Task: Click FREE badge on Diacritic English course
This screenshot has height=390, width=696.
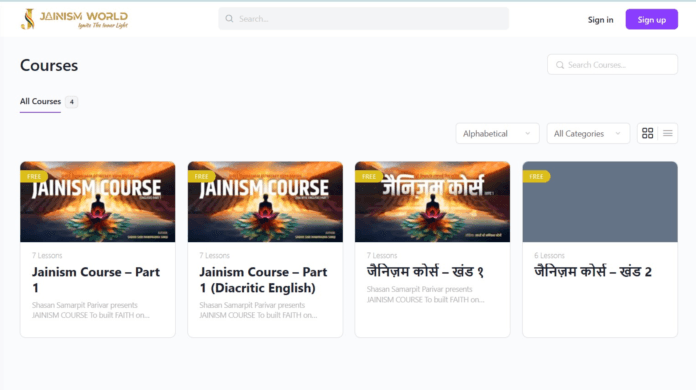Action: [x=201, y=177]
